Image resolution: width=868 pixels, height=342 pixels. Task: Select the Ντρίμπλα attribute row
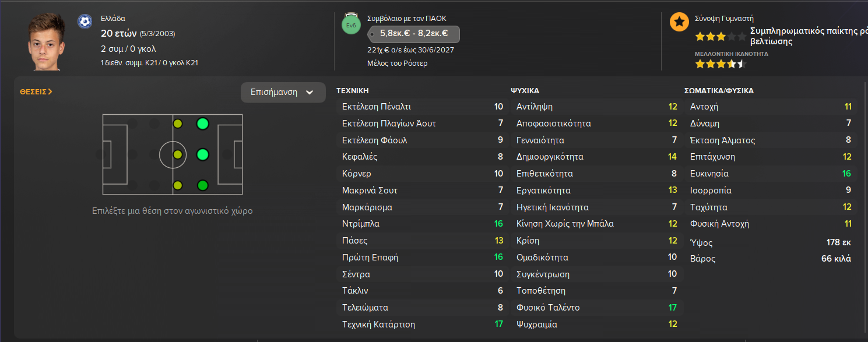(x=422, y=224)
